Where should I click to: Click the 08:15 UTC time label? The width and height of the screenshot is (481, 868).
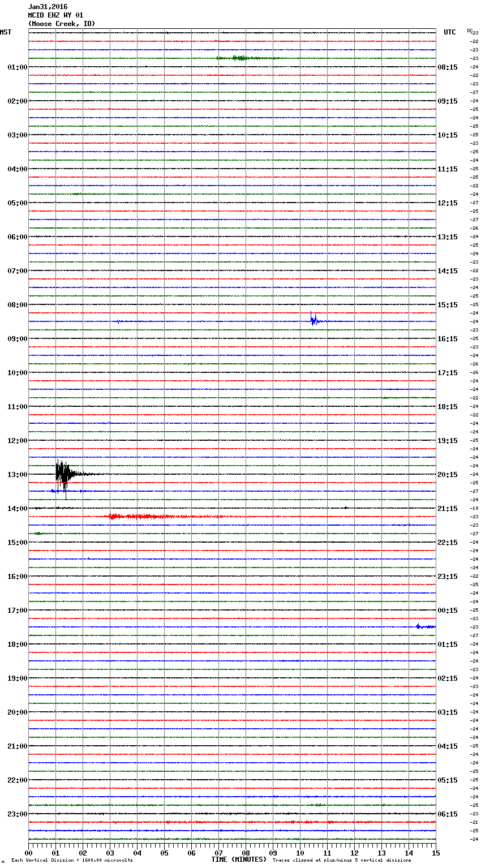(x=448, y=67)
